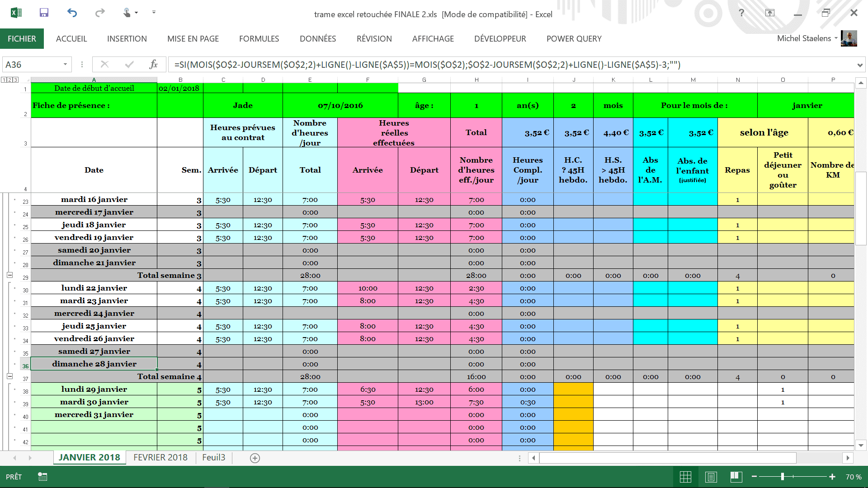Viewport: 868px width, 488px height.
Task: Click the Redo arrow icon
Action: (100, 13)
